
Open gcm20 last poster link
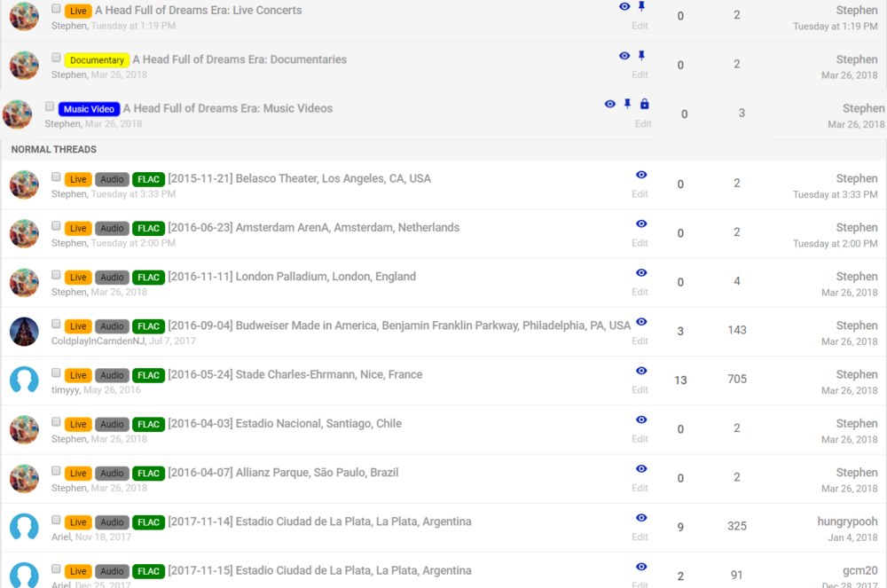[860, 570]
